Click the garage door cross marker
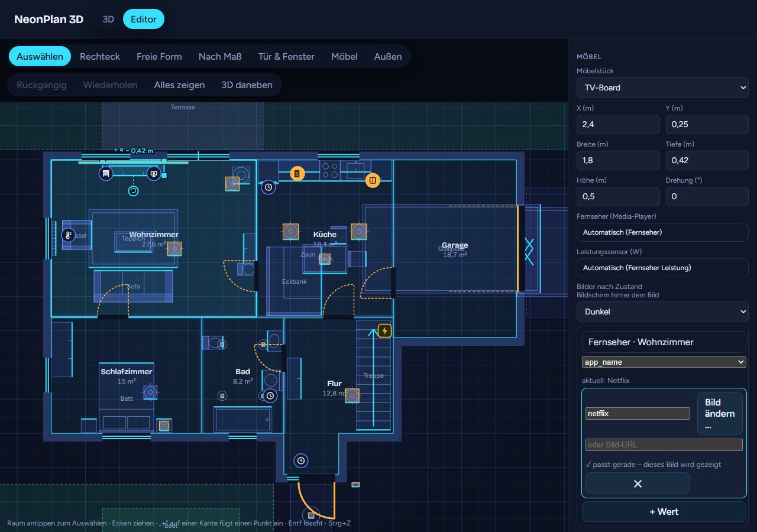 point(529,252)
